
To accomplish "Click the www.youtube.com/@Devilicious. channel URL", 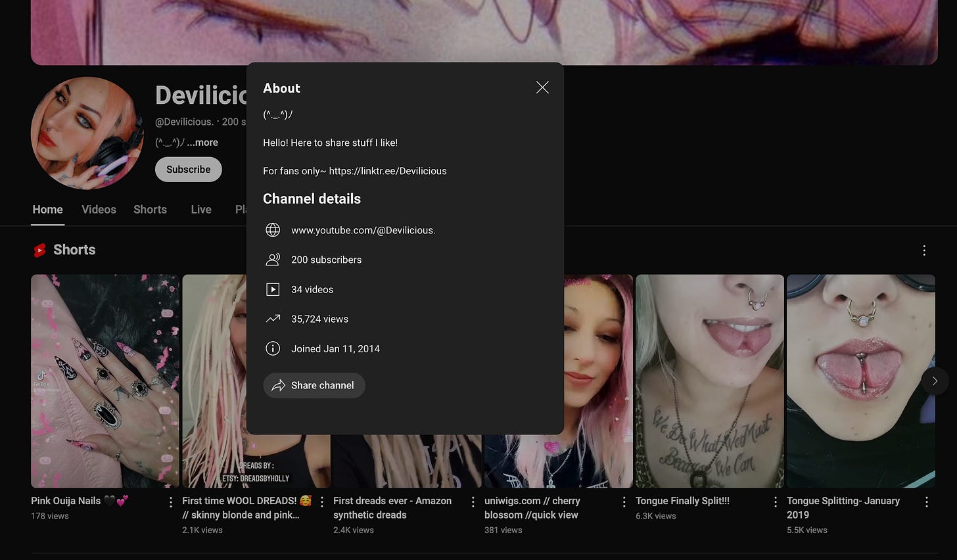I will coord(363,230).
